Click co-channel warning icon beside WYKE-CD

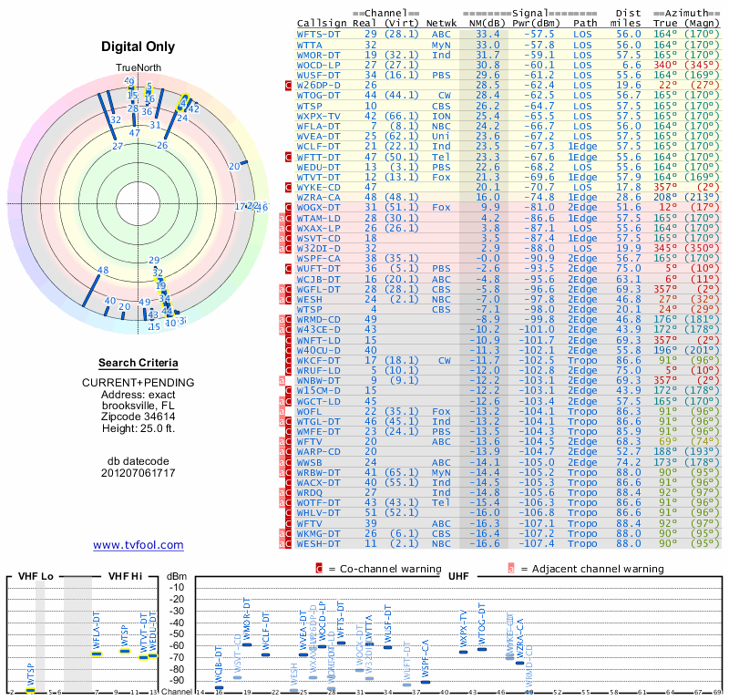pyautogui.click(x=288, y=186)
